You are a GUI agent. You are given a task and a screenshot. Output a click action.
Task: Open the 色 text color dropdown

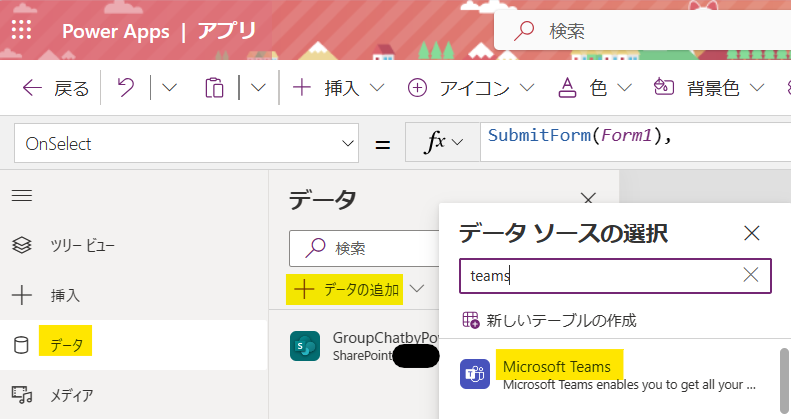click(x=594, y=88)
